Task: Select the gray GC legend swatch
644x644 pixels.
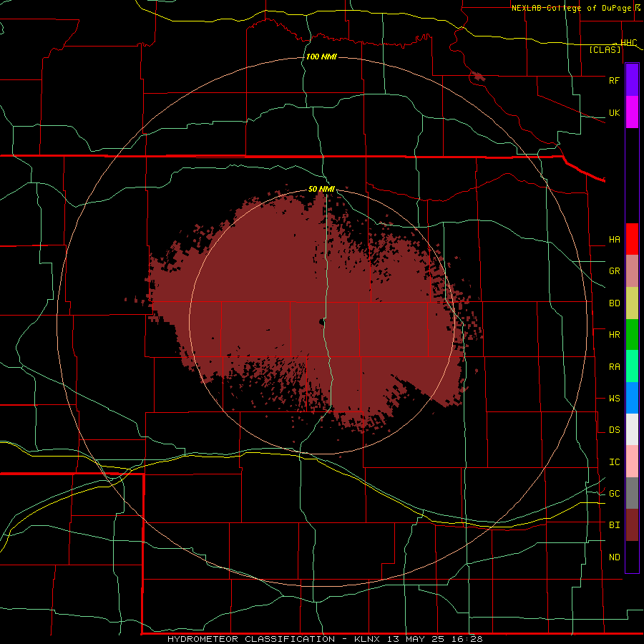Action: tap(632, 493)
